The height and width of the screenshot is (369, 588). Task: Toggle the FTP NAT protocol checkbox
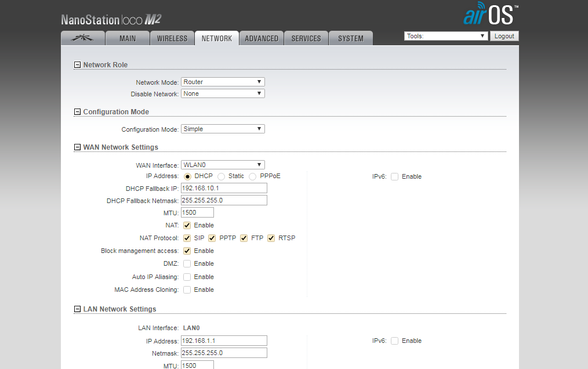click(244, 238)
